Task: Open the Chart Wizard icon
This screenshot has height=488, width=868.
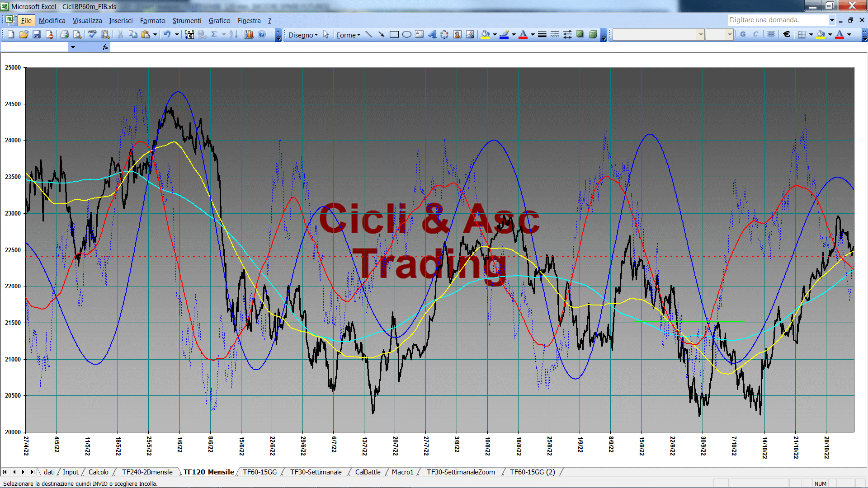Action: click(249, 35)
